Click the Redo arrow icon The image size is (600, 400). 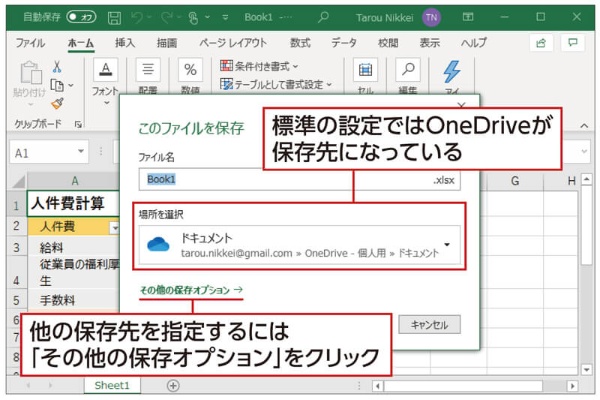pos(167,17)
